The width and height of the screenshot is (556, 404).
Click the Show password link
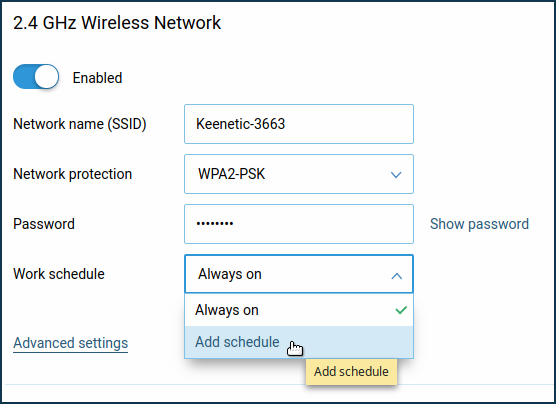[479, 224]
